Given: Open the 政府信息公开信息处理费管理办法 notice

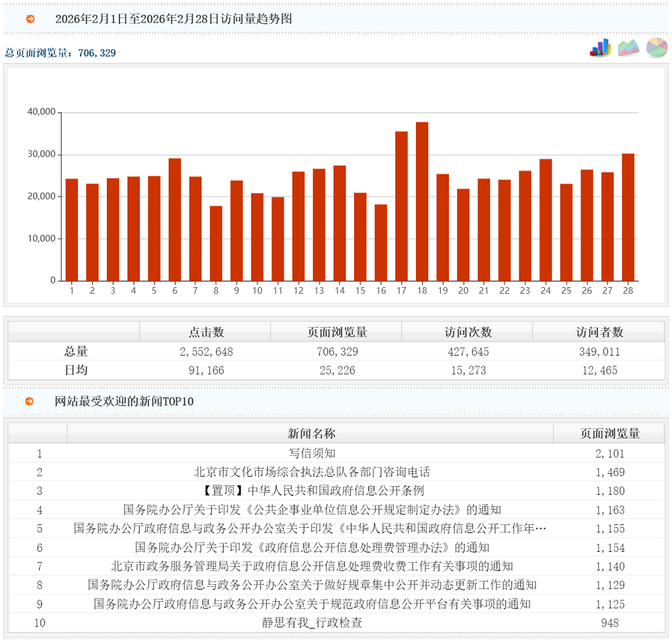Looking at the screenshot, I should 312,548.
